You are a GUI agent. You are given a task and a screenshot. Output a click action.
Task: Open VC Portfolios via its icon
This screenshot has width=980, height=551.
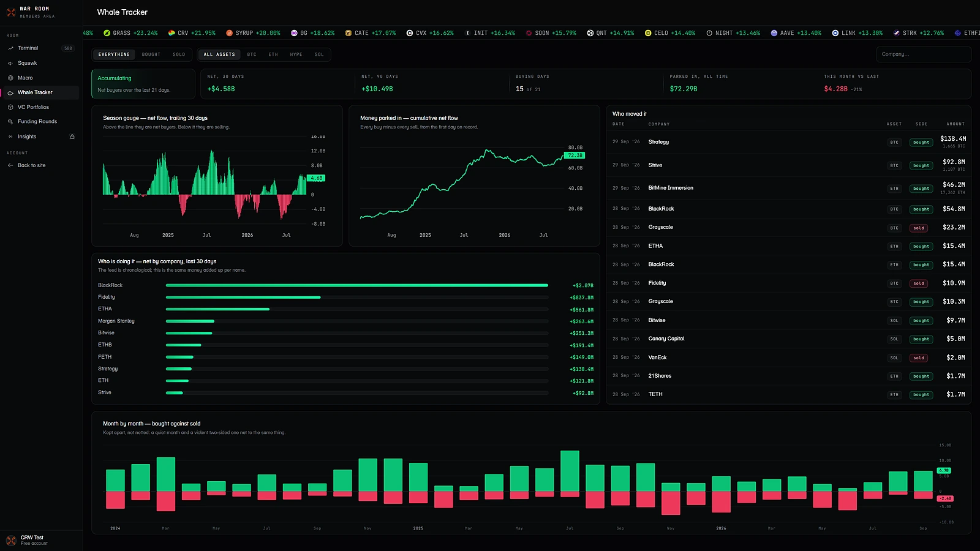click(x=10, y=107)
